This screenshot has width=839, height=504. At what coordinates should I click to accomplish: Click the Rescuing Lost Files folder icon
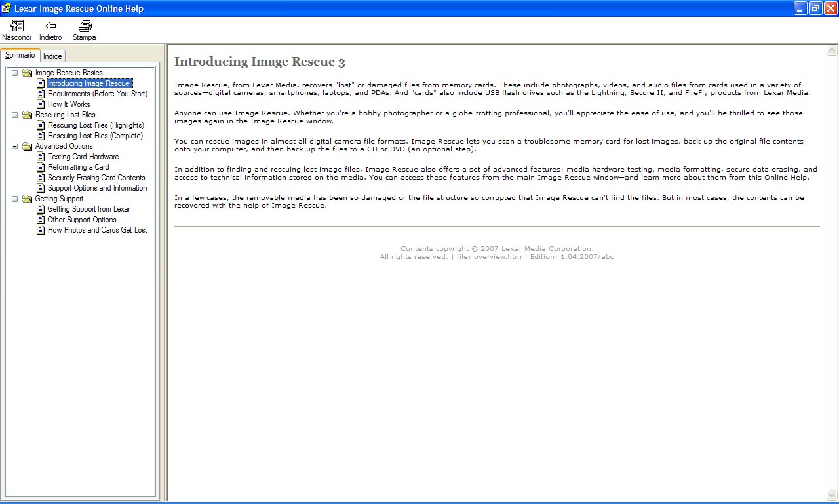[x=27, y=115]
